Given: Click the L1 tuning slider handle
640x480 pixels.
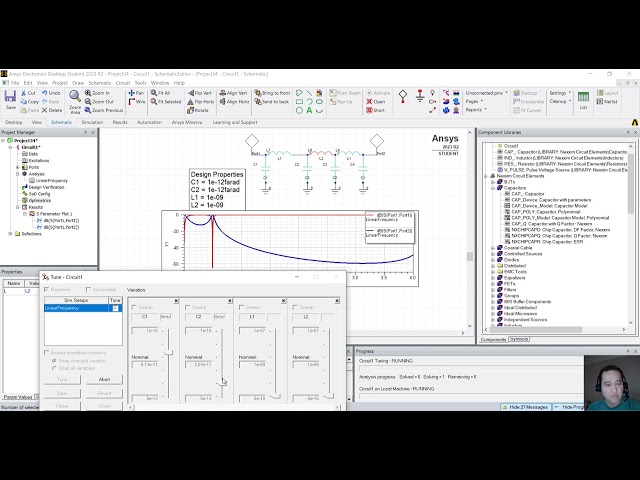Looking at the screenshot, I should coord(276,396).
